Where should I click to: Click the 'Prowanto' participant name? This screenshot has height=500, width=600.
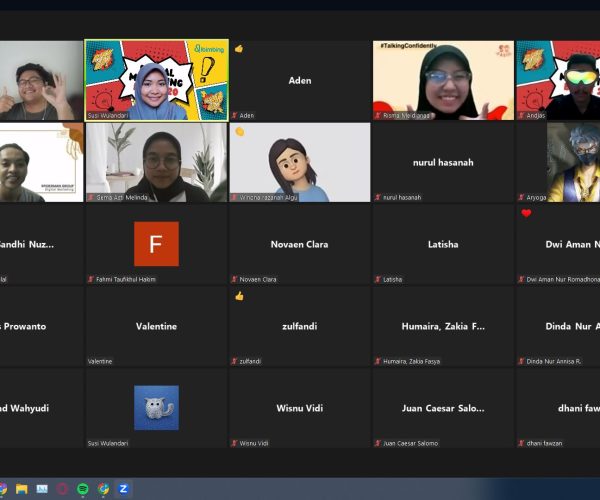click(25, 326)
